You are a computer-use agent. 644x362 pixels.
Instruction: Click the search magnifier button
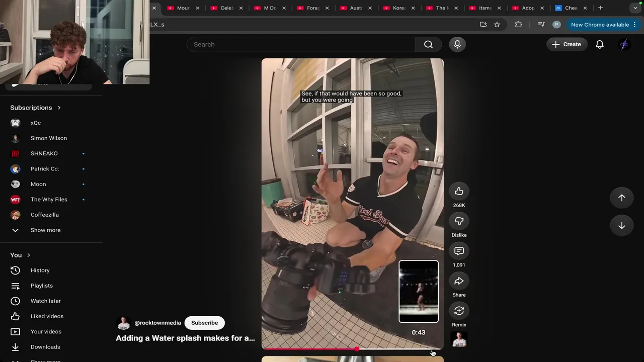(428, 44)
